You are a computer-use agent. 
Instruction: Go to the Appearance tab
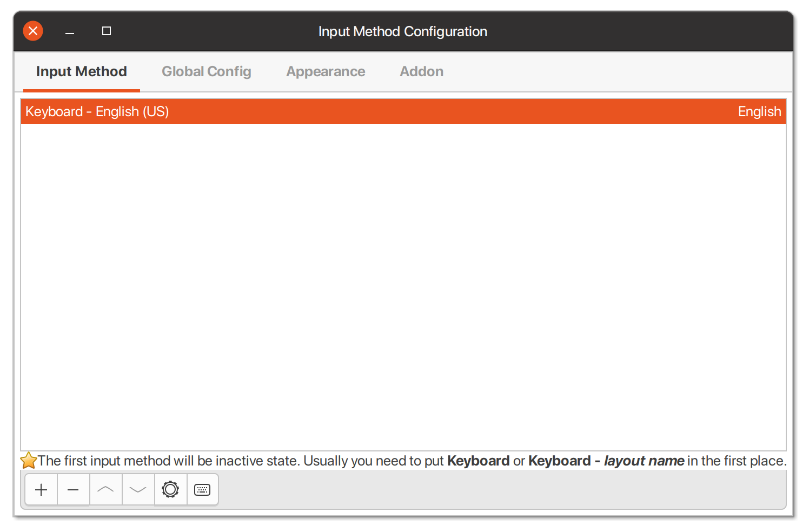326,71
